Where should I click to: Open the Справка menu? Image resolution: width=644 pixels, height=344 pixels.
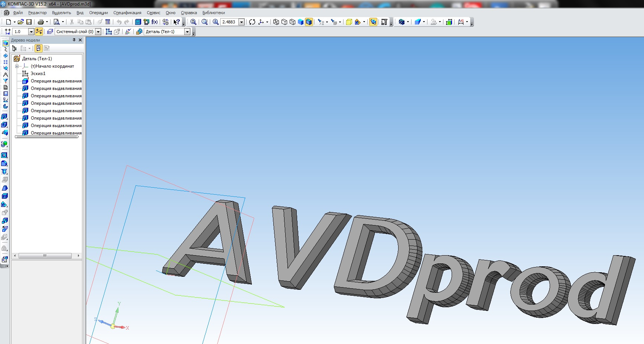(x=189, y=13)
